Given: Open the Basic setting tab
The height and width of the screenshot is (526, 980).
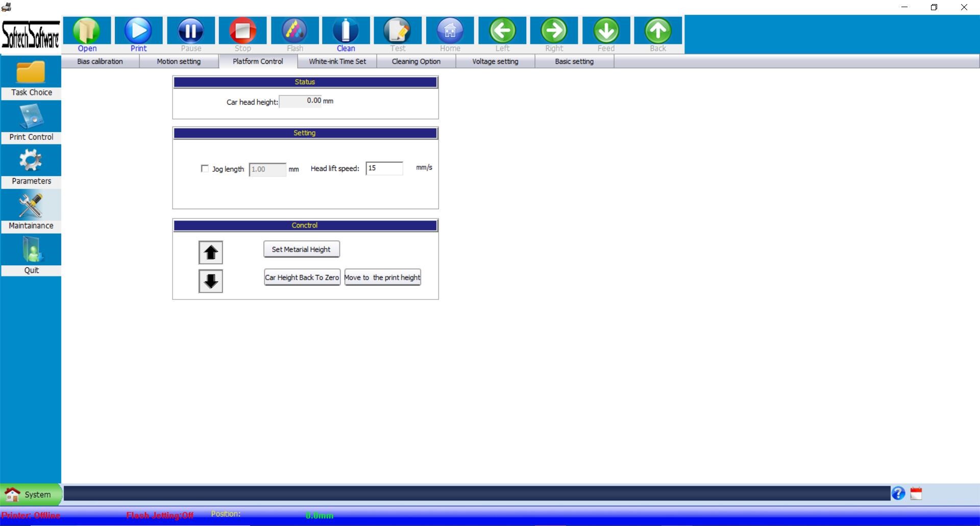Looking at the screenshot, I should [574, 61].
